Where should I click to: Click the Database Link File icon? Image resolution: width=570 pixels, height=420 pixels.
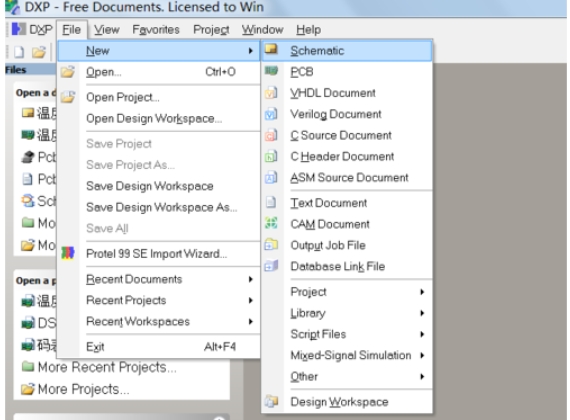[x=271, y=266]
